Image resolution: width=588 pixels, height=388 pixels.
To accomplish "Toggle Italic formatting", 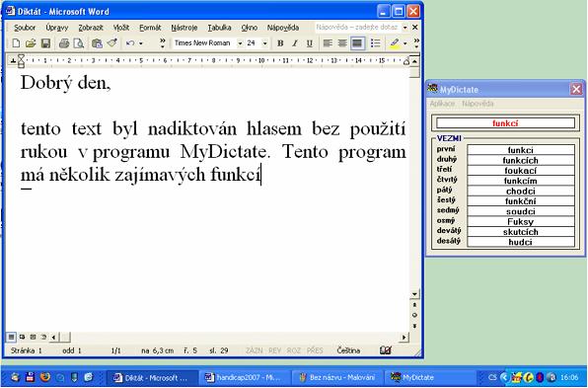I will [295, 43].
